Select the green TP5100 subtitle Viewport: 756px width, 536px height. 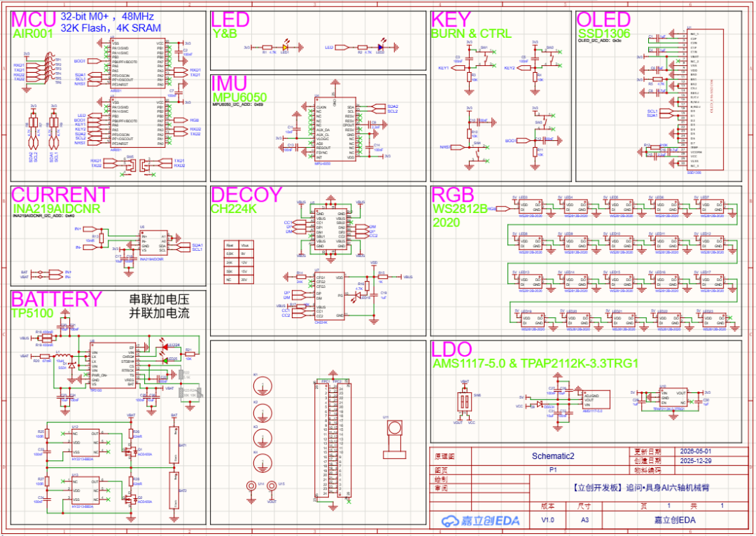tap(33, 313)
